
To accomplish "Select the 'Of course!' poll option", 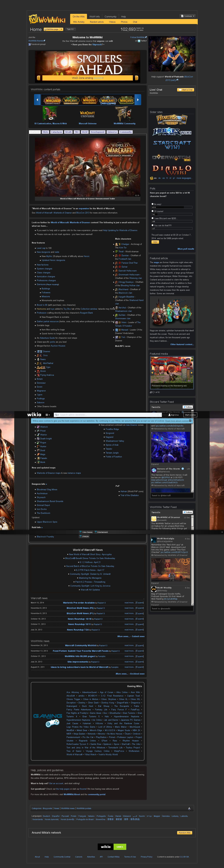I will point(152,211).
